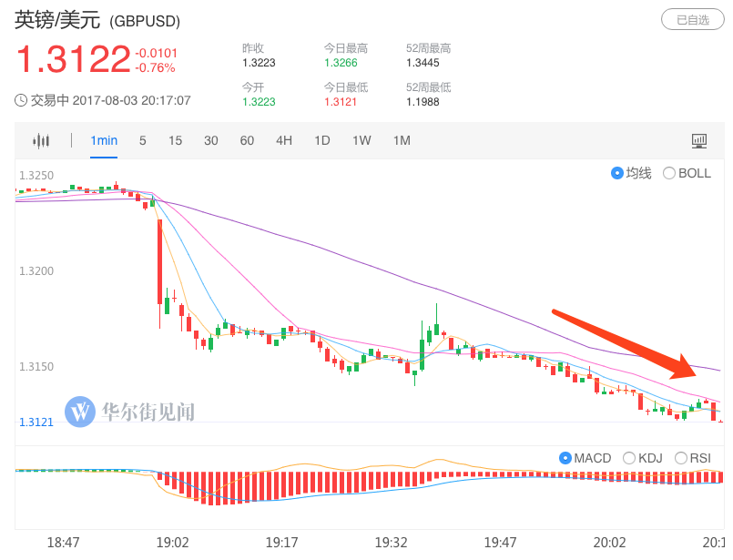Click the 52周最低 value 1.1988
Screen dimensions: 733x560
(x=423, y=102)
